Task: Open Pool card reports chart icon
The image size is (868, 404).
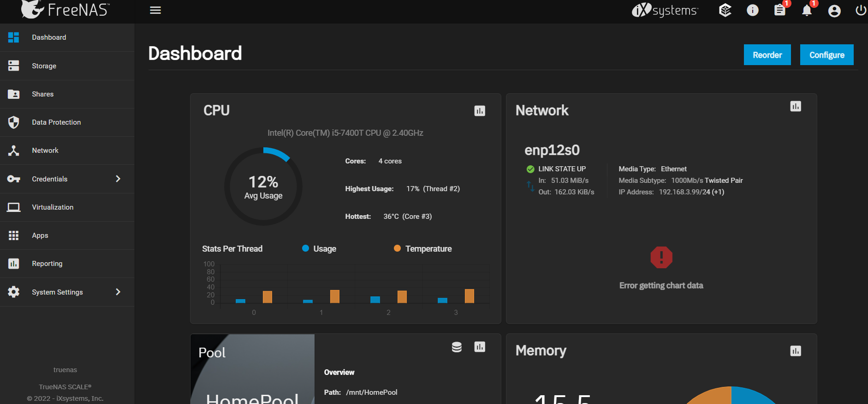Action: [x=480, y=347]
